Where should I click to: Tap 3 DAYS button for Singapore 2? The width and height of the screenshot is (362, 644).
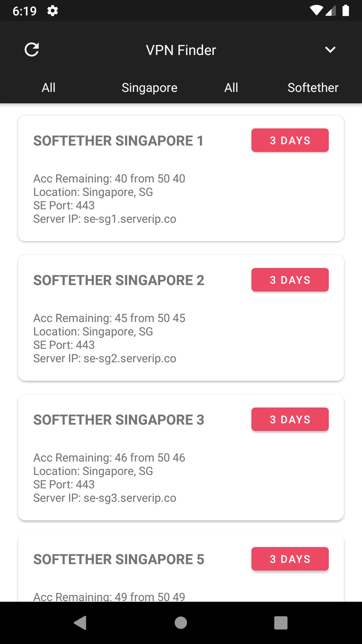290,280
